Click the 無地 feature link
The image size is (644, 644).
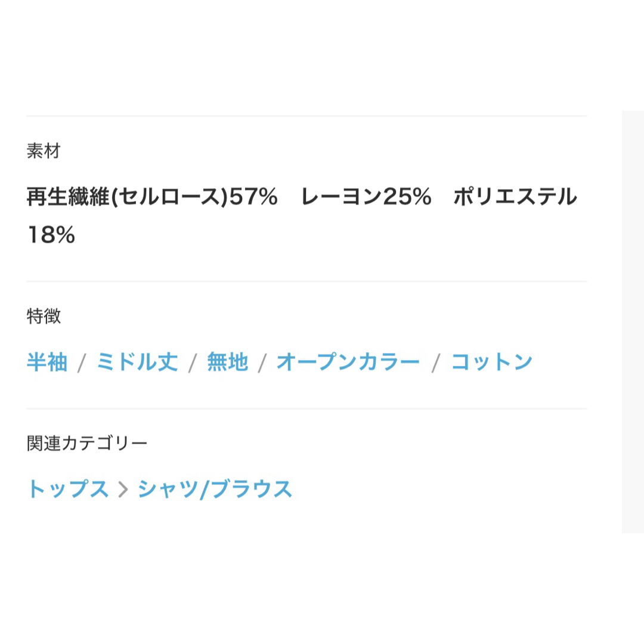[x=228, y=362]
